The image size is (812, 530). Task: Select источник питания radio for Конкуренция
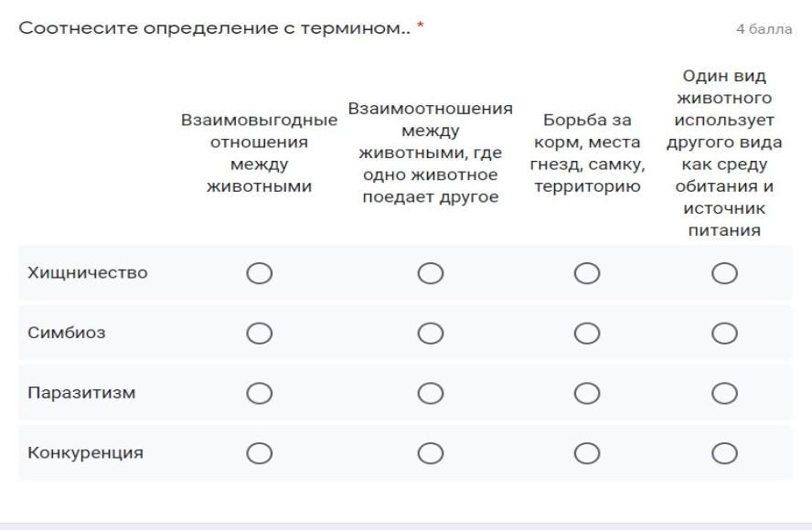click(x=724, y=453)
